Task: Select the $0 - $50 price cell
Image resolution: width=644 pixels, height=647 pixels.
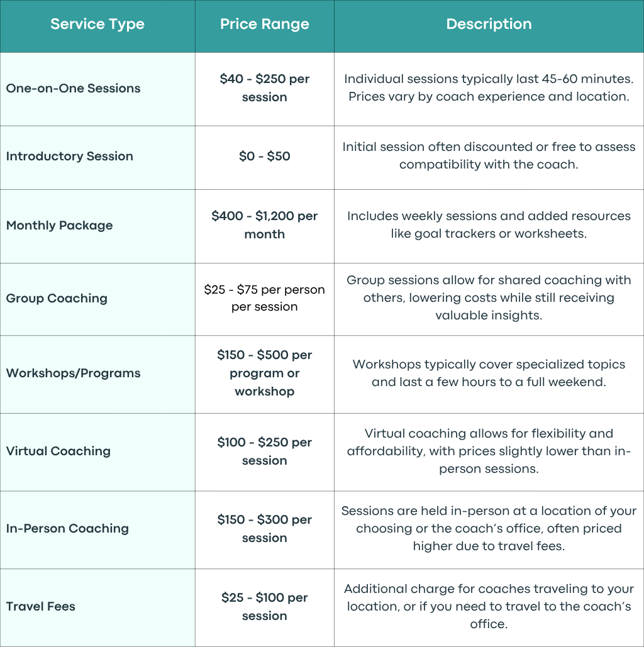Action: click(265, 157)
